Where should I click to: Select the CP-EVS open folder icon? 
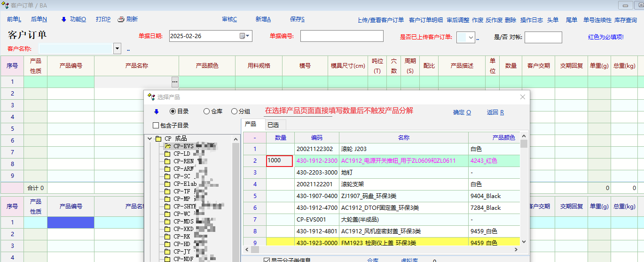[167, 146]
